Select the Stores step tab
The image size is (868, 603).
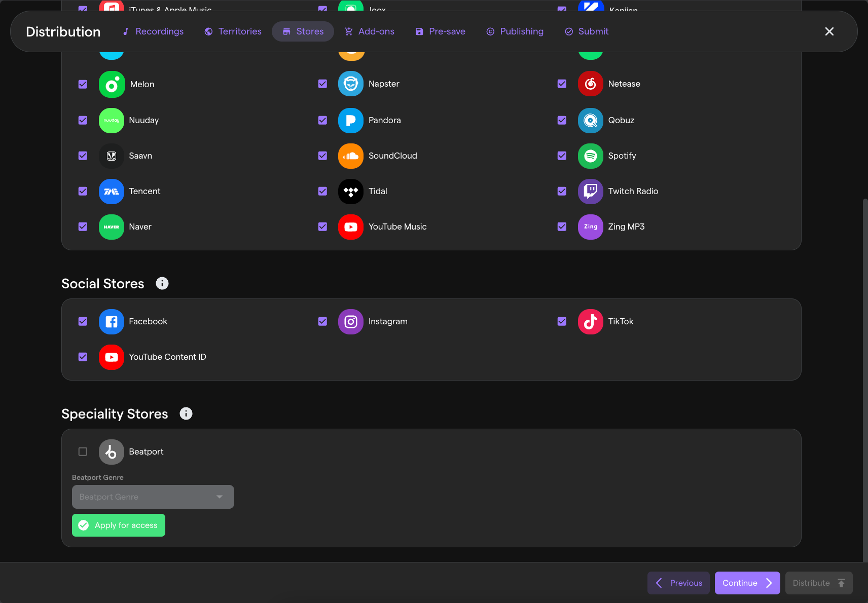click(303, 31)
